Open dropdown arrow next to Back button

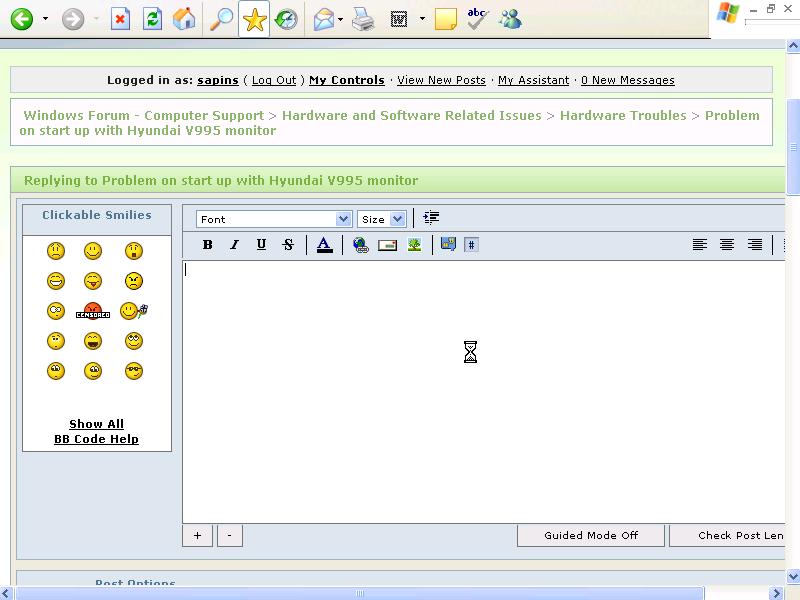45,19
